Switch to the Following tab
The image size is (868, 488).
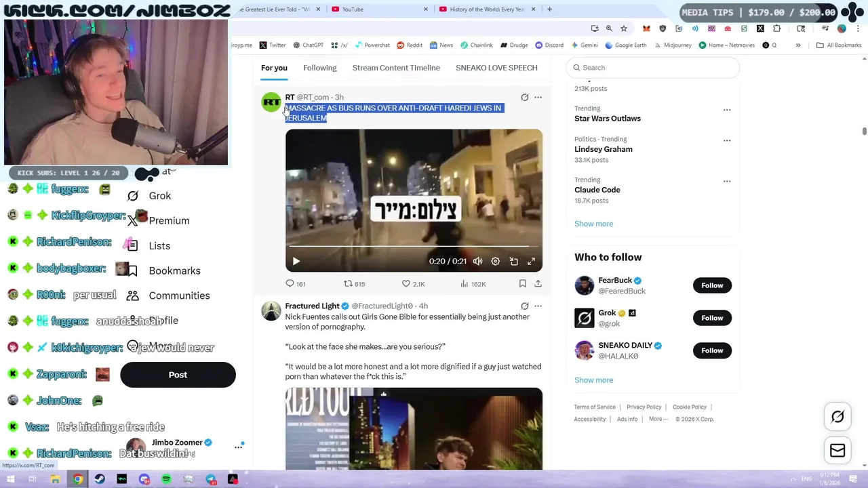tap(319, 68)
